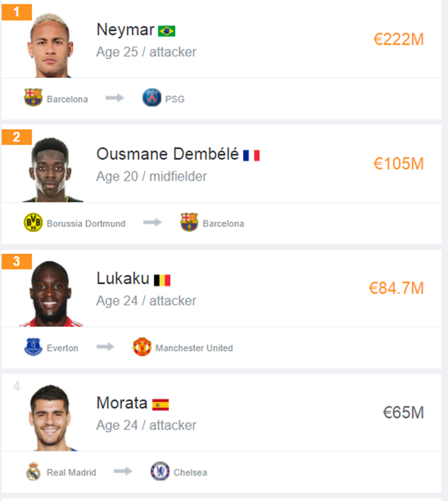448x501 pixels.
Task: Click the Everton club crest
Action: click(33, 347)
